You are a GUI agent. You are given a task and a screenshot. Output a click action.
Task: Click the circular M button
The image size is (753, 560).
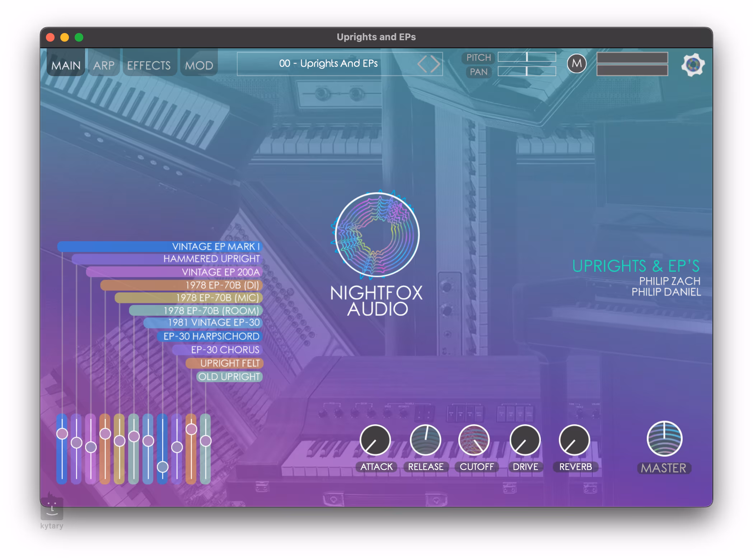pos(576,64)
